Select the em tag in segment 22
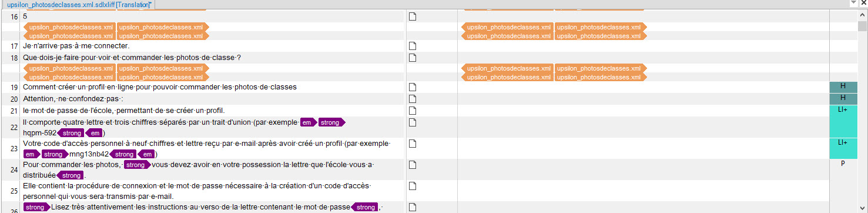This screenshot has width=868, height=213. coord(307,122)
